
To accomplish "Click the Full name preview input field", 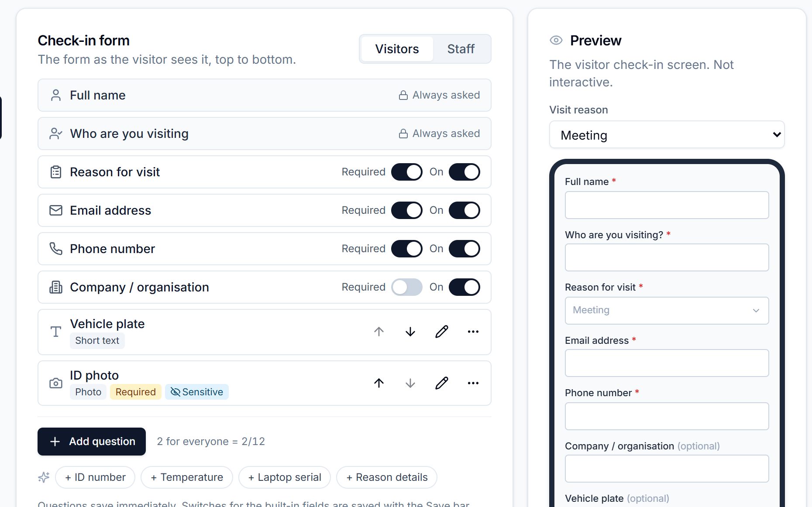I will pos(667,205).
